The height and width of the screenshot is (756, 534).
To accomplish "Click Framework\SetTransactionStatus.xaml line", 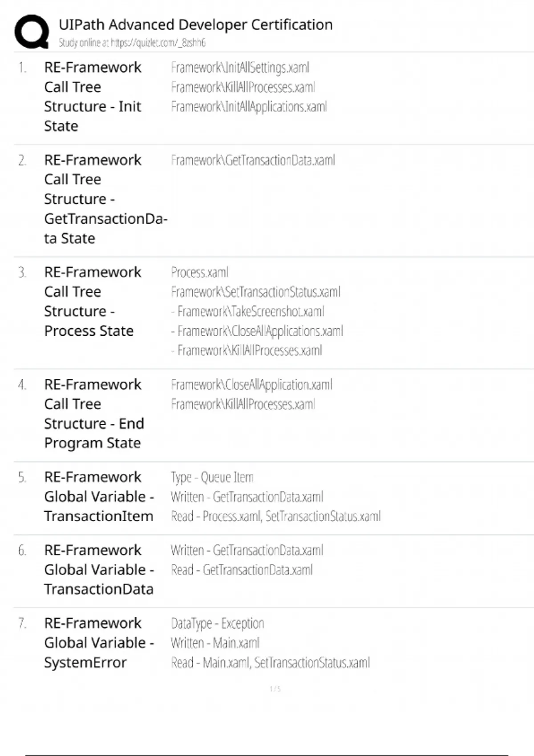I will pos(255,292).
